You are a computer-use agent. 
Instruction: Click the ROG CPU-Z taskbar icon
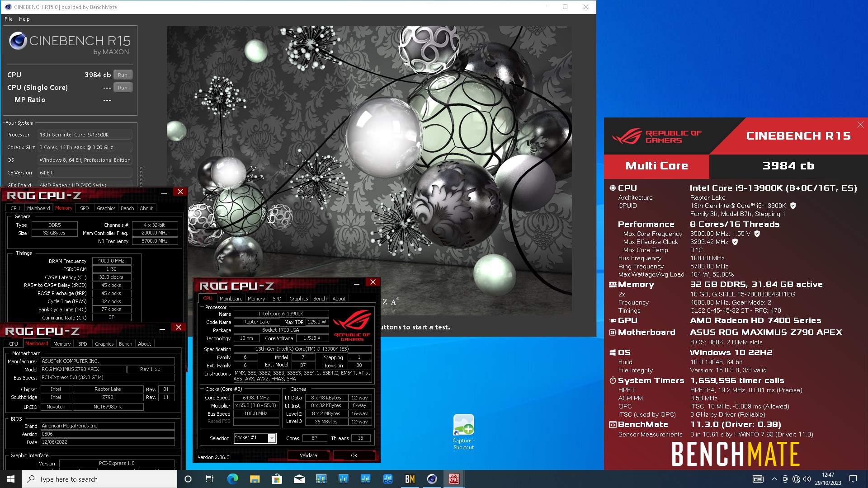(x=454, y=479)
